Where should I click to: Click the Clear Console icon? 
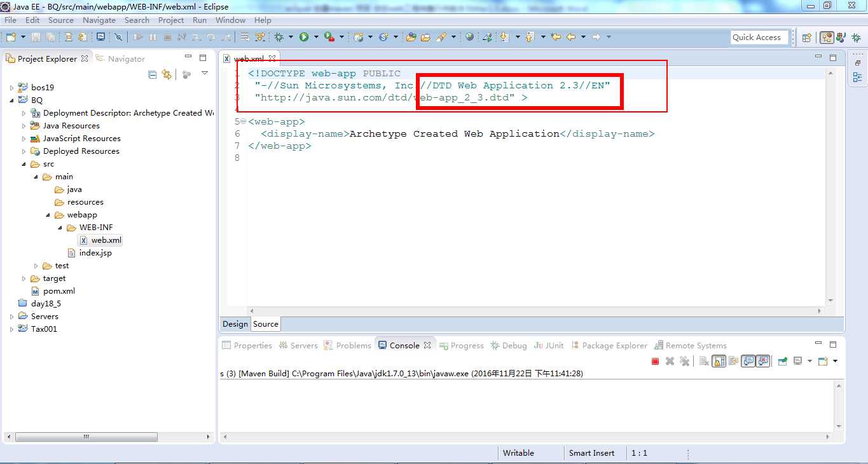coord(704,361)
